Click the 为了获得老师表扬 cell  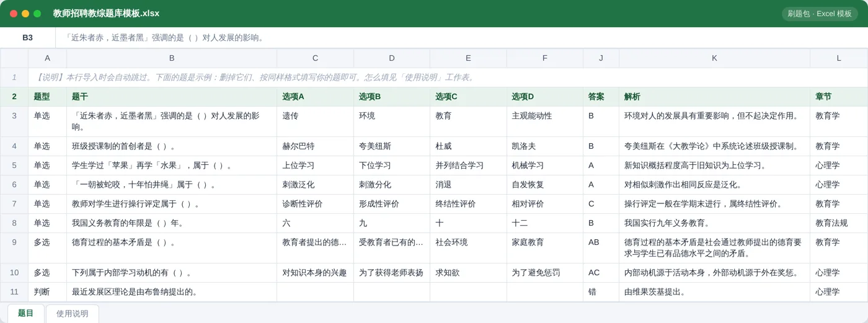tap(392, 273)
